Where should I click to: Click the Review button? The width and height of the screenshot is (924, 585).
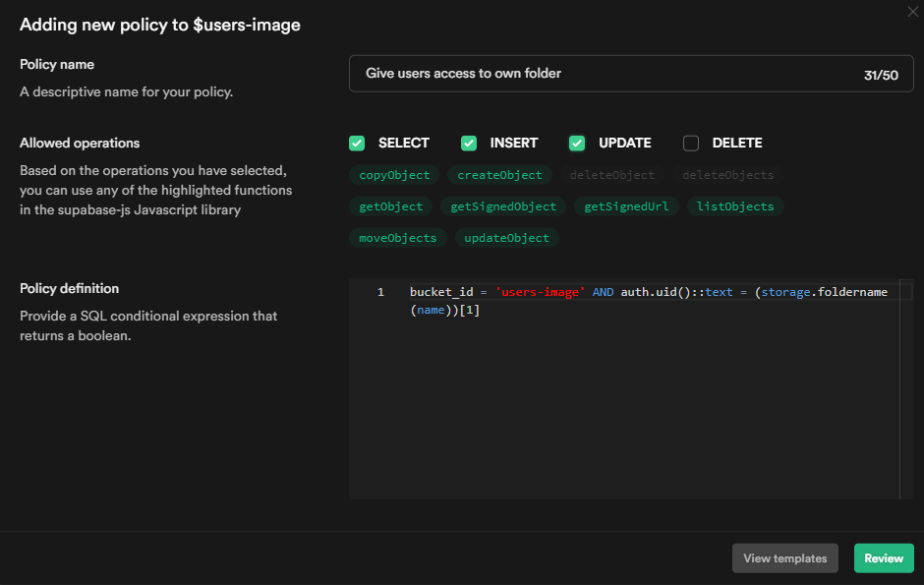[883, 558]
